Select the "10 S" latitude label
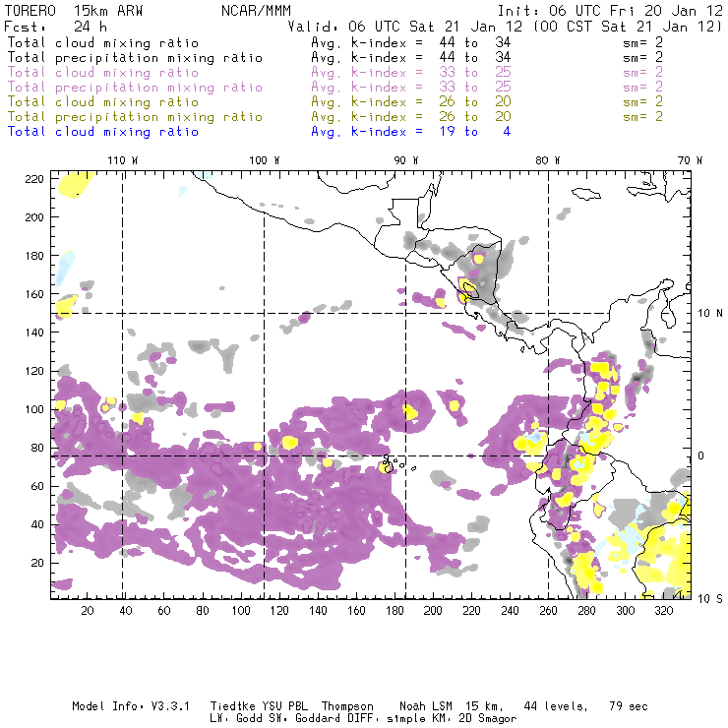Viewport: 728px width, 728px height. point(710,598)
